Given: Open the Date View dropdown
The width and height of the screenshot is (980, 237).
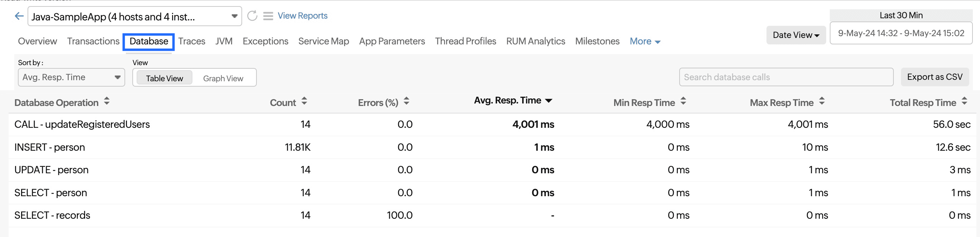Looking at the screenshot, I should coord(795,35).
